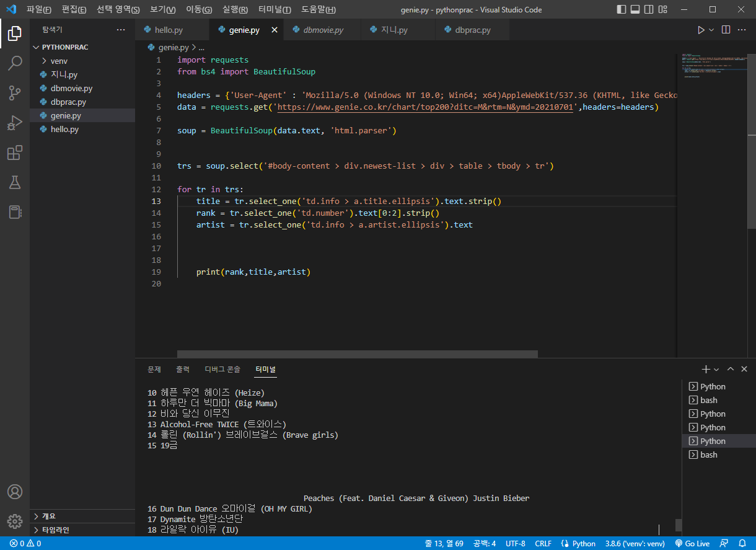Open the Manage gear icon

coord(15,521)
